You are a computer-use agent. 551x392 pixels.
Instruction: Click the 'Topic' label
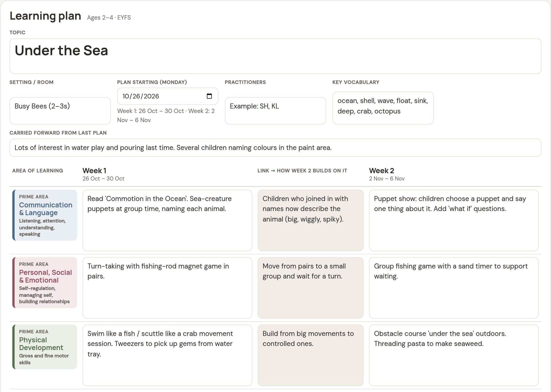(x=17, y=33)
